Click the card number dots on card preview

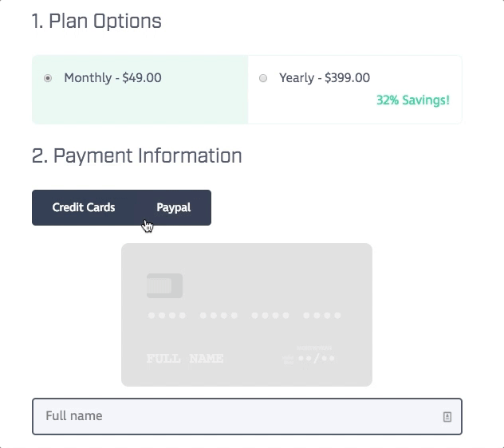[246, 316]
